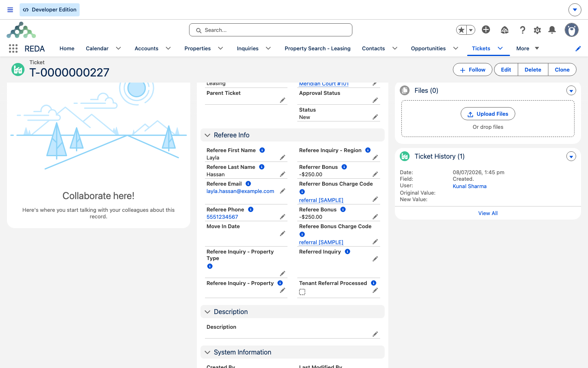Show info for Referred Inquiry field
This screenshot has width=588, height=368.
click(347, 251)
